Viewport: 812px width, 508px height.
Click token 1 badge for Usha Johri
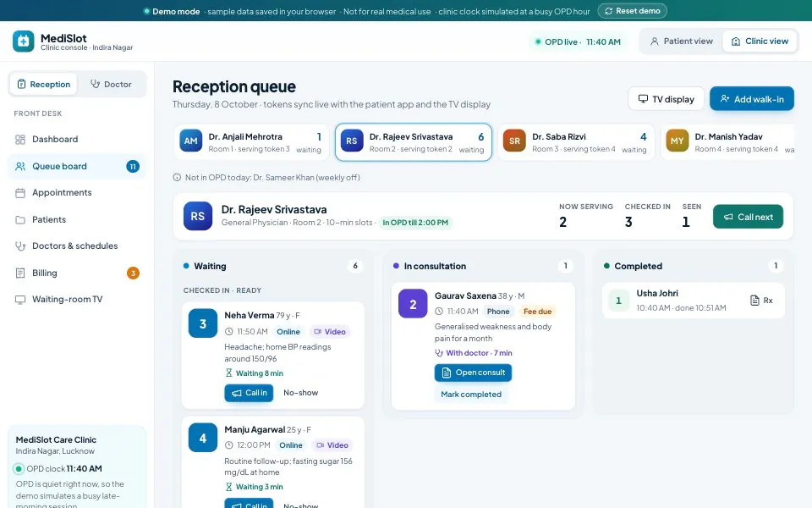coord(618,301)
